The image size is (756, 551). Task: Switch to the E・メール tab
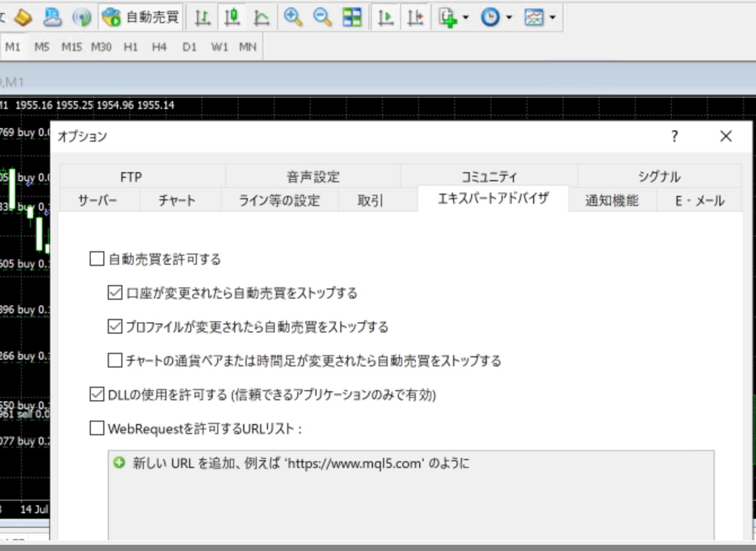700,200
